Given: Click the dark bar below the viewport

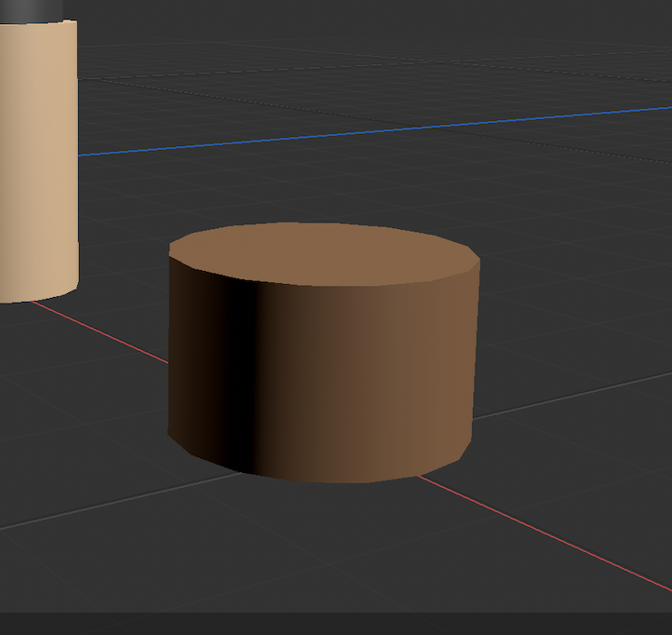Looking at the screenshot, I should (x=335, y=624).
